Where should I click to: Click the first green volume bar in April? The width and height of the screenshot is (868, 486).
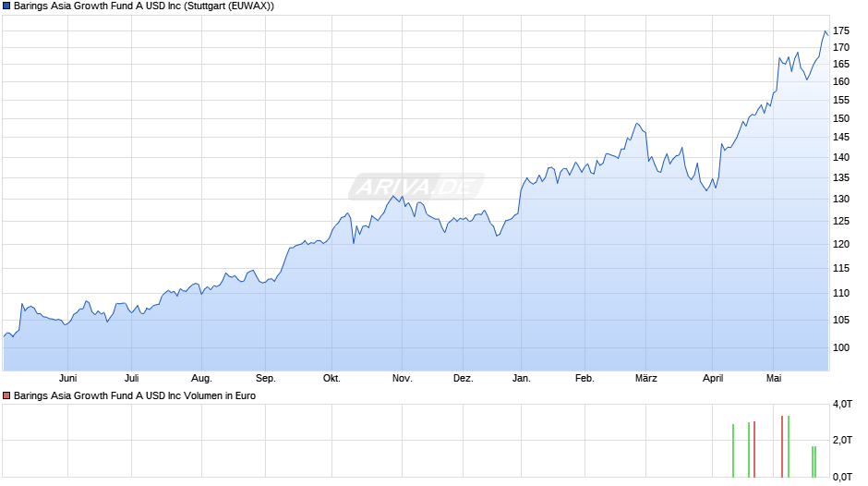tap(733, 451)
